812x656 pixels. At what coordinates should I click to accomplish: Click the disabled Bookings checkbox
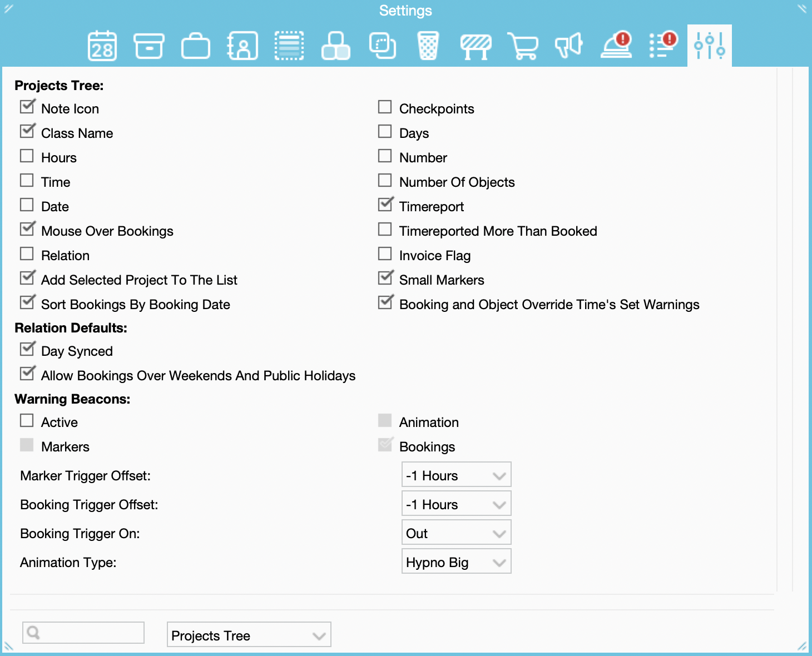pos(385,445)
